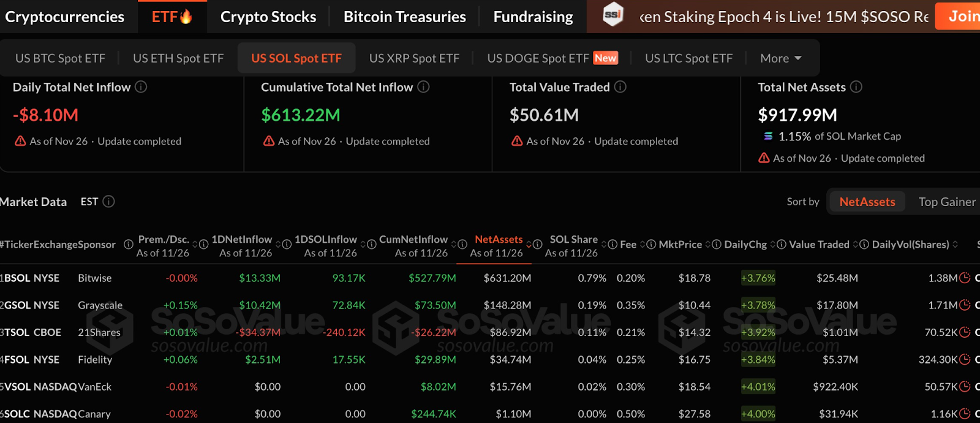980x423 pixels.
Task: Click the Solana logo beside 1.15%
Action: 768,136
